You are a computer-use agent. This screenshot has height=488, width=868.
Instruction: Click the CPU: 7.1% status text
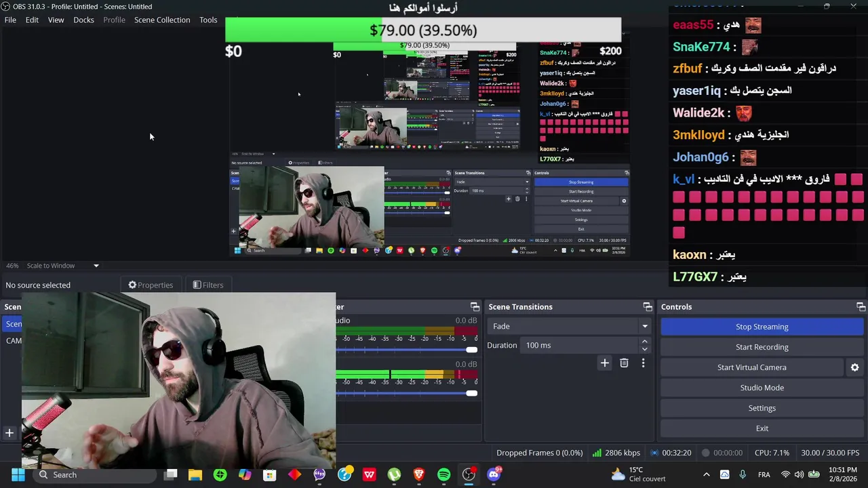772,453
